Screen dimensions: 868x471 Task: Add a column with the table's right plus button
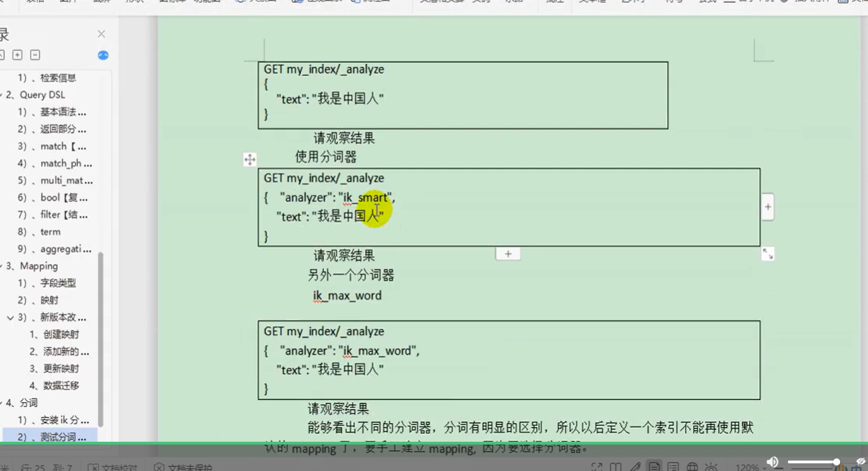768,207
